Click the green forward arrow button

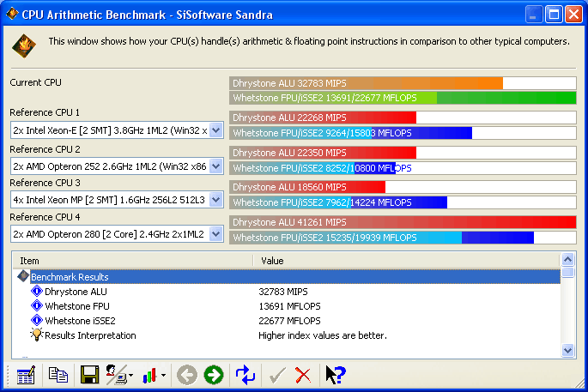point(214,375)
